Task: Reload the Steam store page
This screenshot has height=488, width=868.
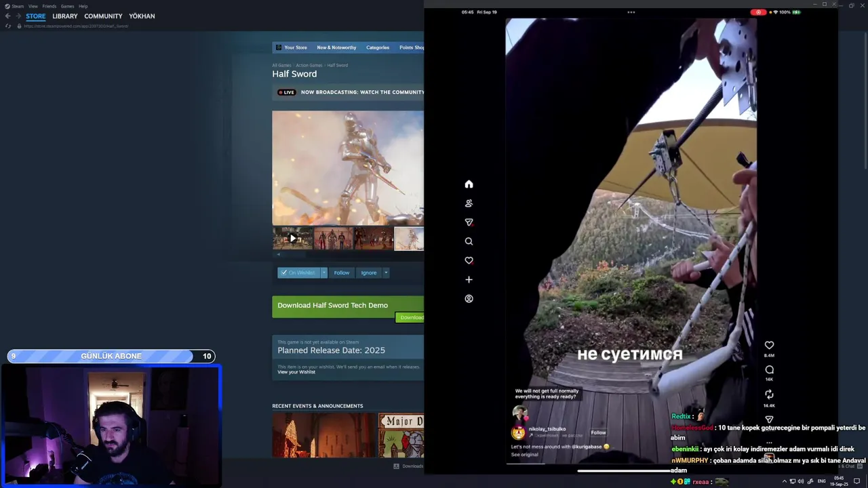Action: (7, 26)
